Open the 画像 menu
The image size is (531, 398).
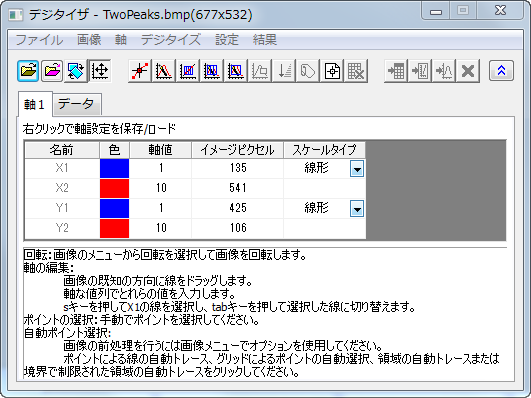pos(89,40)
